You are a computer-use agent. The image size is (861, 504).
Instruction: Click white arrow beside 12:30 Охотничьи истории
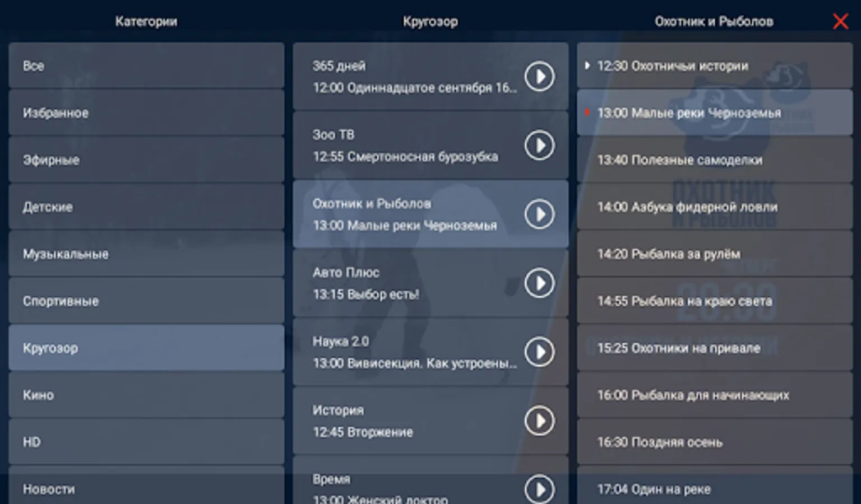587,66
